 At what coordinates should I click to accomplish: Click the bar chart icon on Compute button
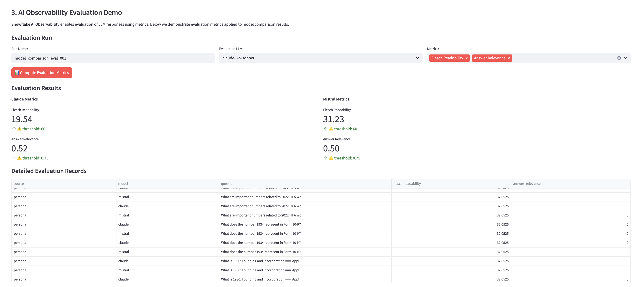[17, 73]
